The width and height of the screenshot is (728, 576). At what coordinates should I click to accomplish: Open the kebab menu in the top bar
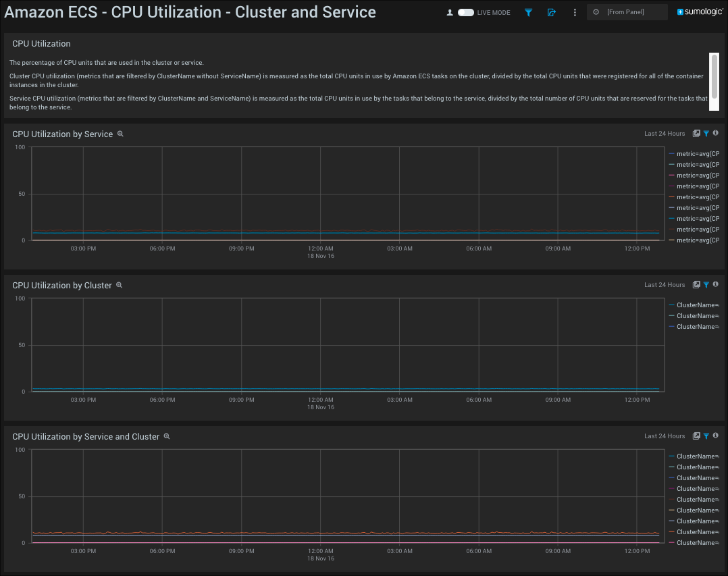pos(575,12)
